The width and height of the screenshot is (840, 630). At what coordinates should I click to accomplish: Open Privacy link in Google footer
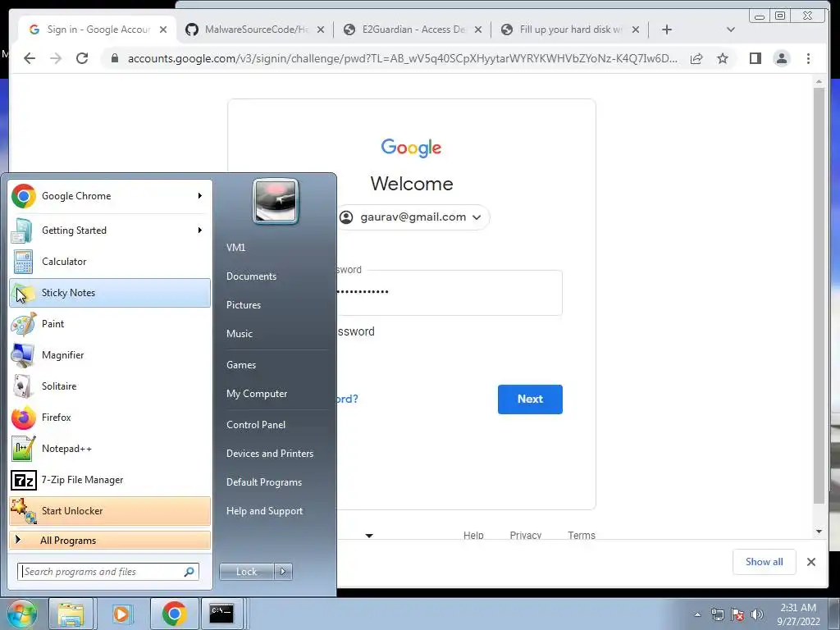(x=526, y=535)
